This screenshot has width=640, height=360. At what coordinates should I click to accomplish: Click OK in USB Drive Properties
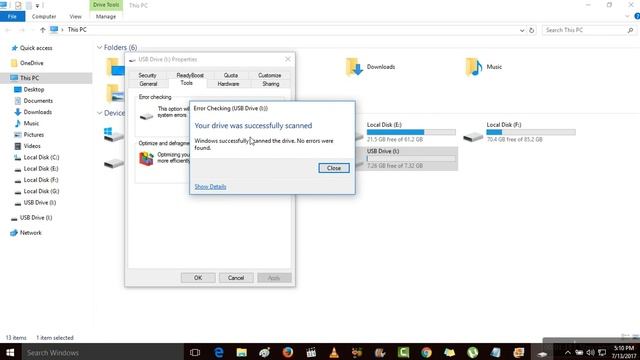click(198, 278)
